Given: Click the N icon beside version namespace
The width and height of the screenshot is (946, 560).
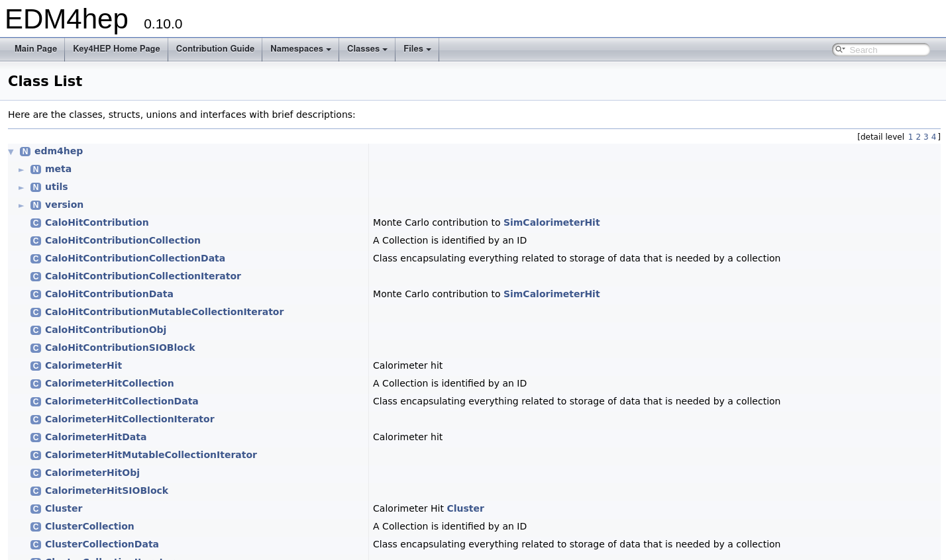Looking at the screenshot, I should pyautogui.click(x=36, y=205).
